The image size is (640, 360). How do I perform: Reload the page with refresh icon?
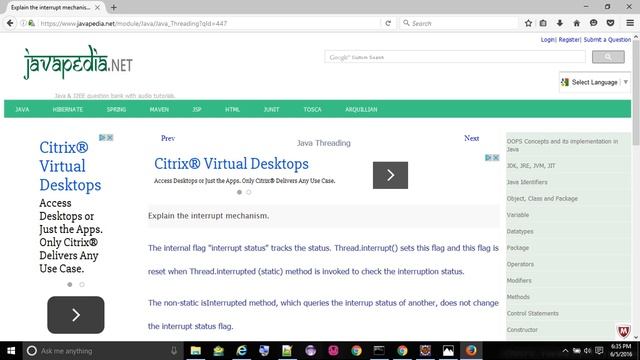388,23
